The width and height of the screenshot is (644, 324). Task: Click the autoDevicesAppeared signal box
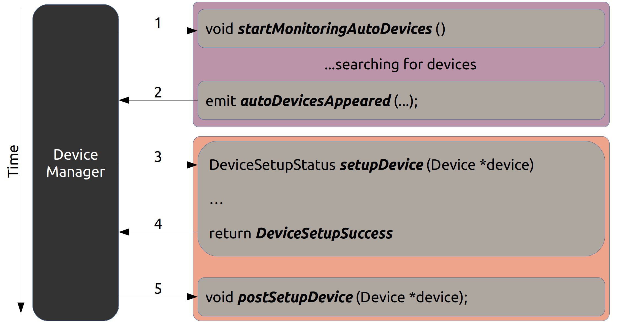401,100
